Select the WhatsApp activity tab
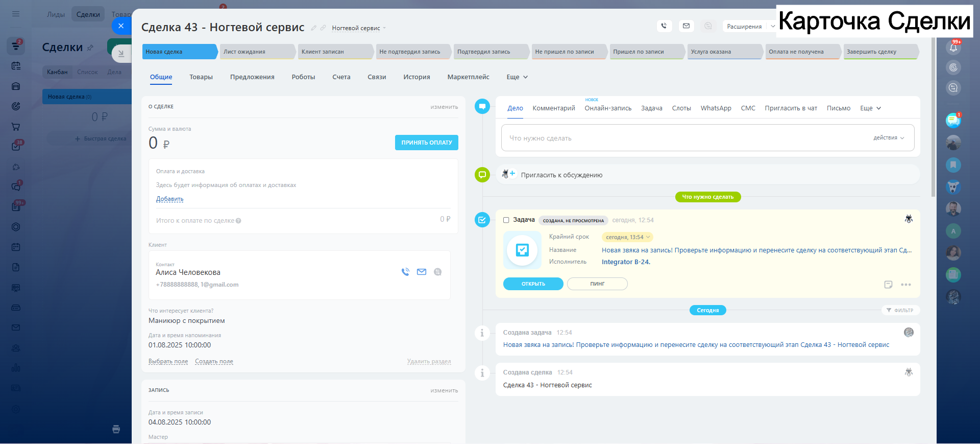 tap(716, 108)
